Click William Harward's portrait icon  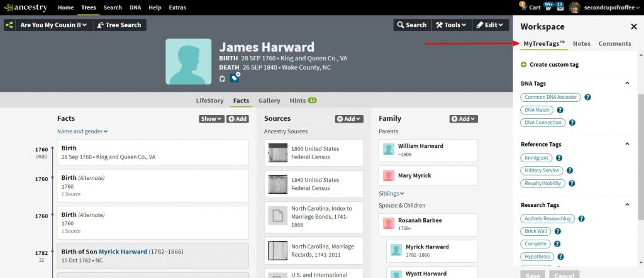[389, 149]
